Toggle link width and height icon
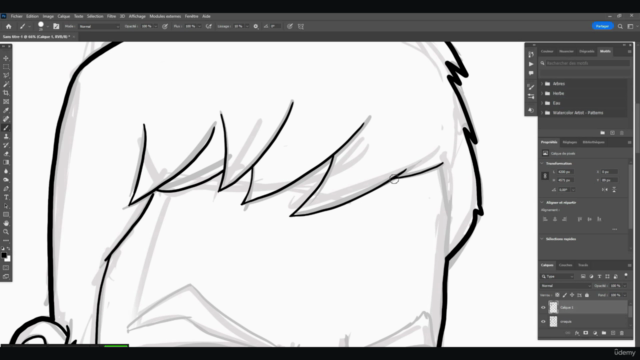 click(545, 176)
